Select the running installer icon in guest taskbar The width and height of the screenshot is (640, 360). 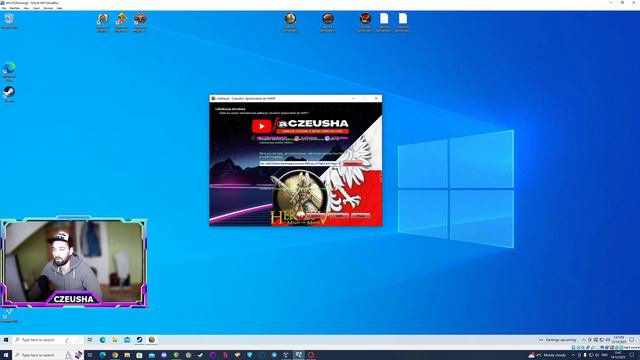click(x=151, y=340)
